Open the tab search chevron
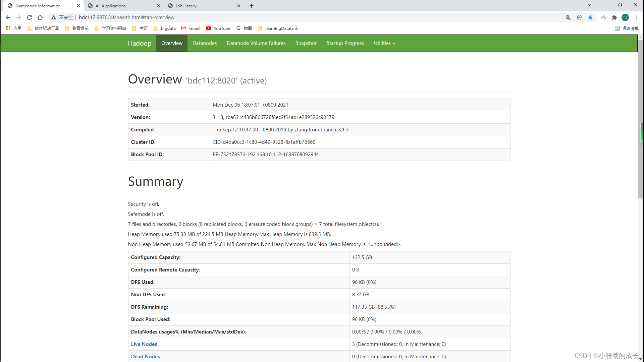Viewport: 644px width, 362px height. [589, 5]
